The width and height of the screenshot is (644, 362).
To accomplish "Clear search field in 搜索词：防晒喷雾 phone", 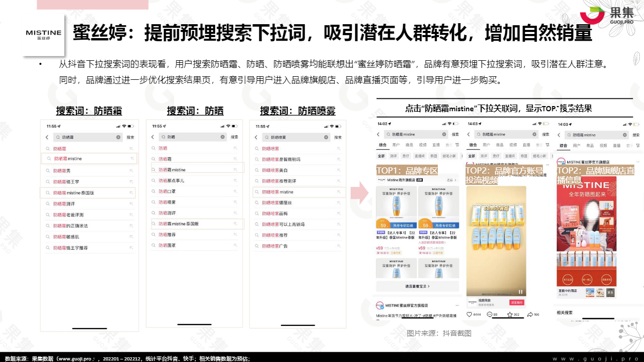I will point(326,137).
